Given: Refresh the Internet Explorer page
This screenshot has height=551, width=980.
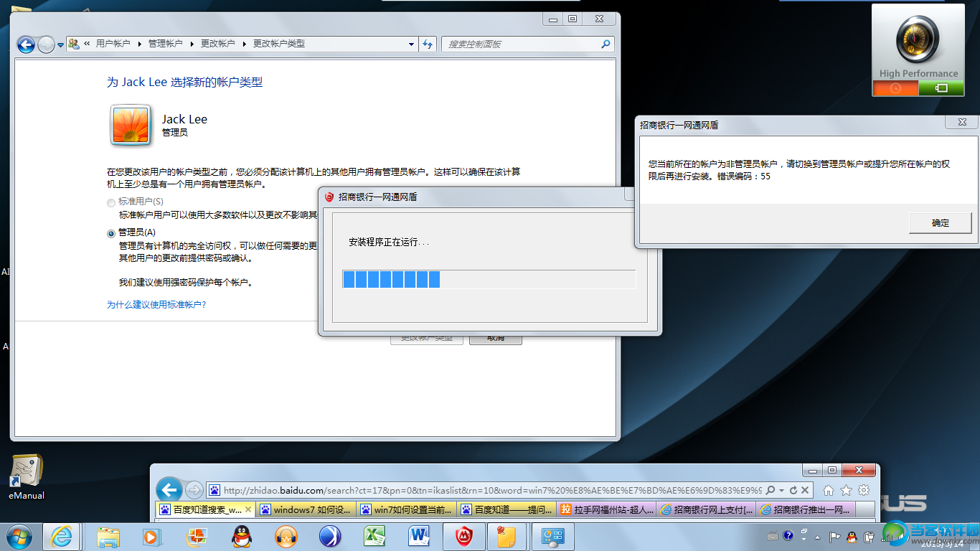Looking at the screenshot, I should coord(793,491).
